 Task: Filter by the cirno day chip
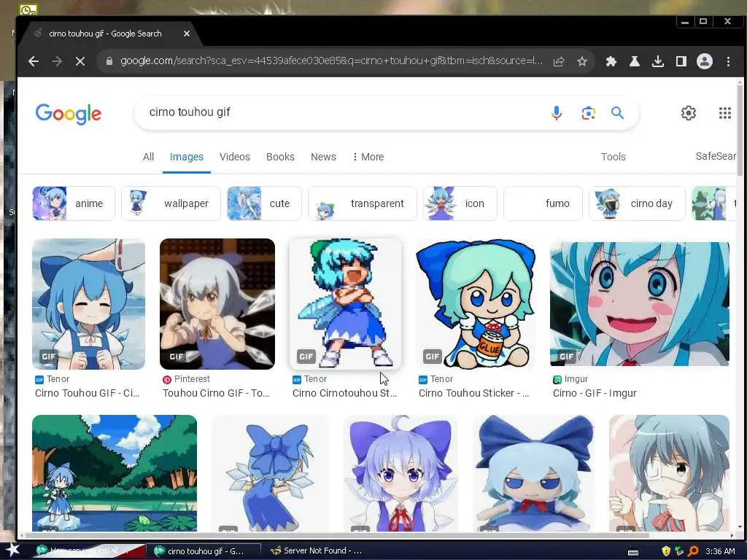[x=637, y=203]
